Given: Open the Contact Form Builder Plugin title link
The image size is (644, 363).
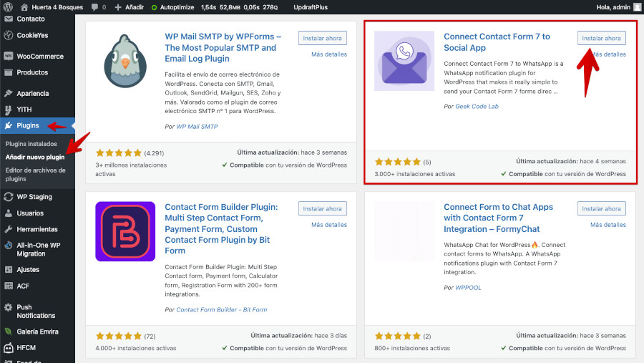Looking at the screenshot, I should click(x=221, y=228).
